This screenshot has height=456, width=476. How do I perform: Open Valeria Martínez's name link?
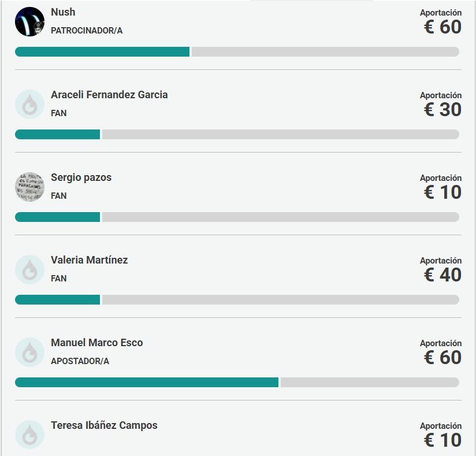pyautogui.click(x=89, y=260)
